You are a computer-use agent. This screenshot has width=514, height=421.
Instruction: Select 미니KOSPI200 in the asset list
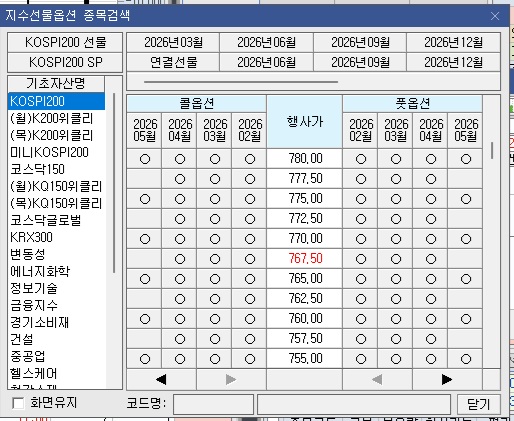[x=56, y=152]
